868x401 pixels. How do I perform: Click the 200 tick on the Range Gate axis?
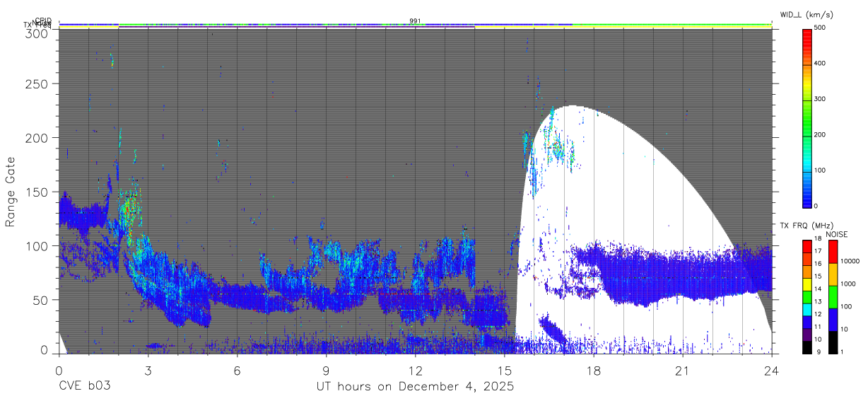(x=37, y=137)
